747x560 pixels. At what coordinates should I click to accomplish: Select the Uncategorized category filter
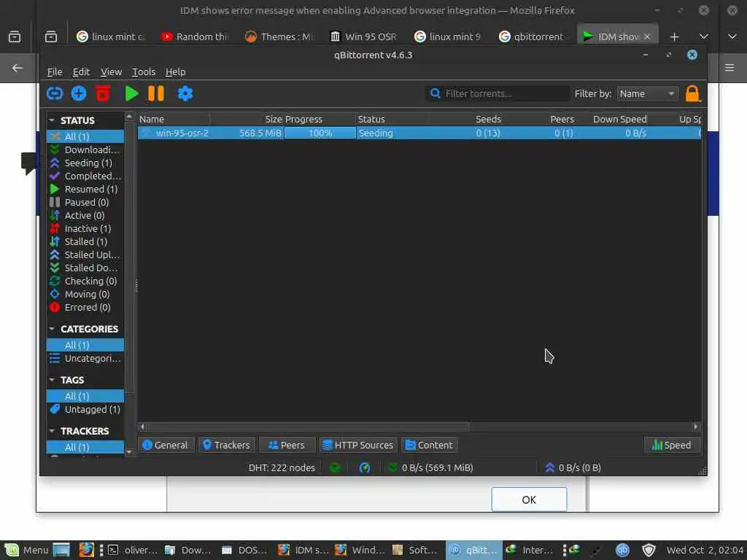85,358
